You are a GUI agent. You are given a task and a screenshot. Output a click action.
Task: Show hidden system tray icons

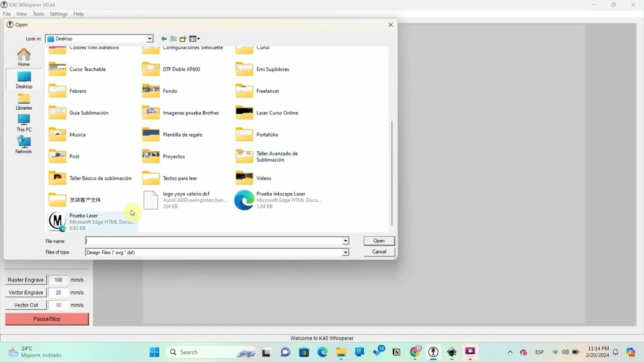pyautogui.click(x=510, y=352)
